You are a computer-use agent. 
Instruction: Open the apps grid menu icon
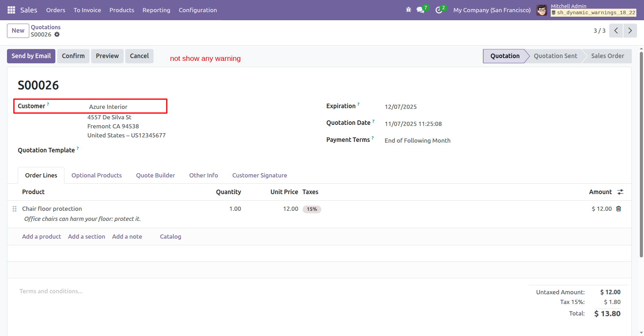[11, 10]
